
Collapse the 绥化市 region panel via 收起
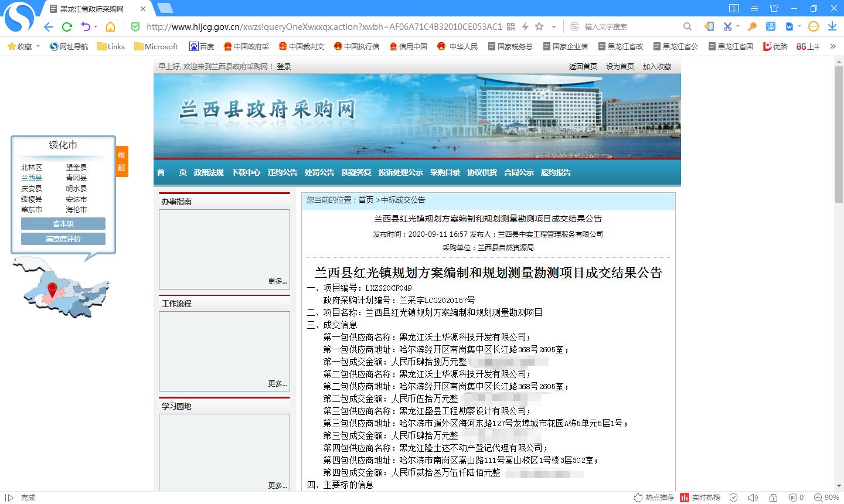[121, 161]
